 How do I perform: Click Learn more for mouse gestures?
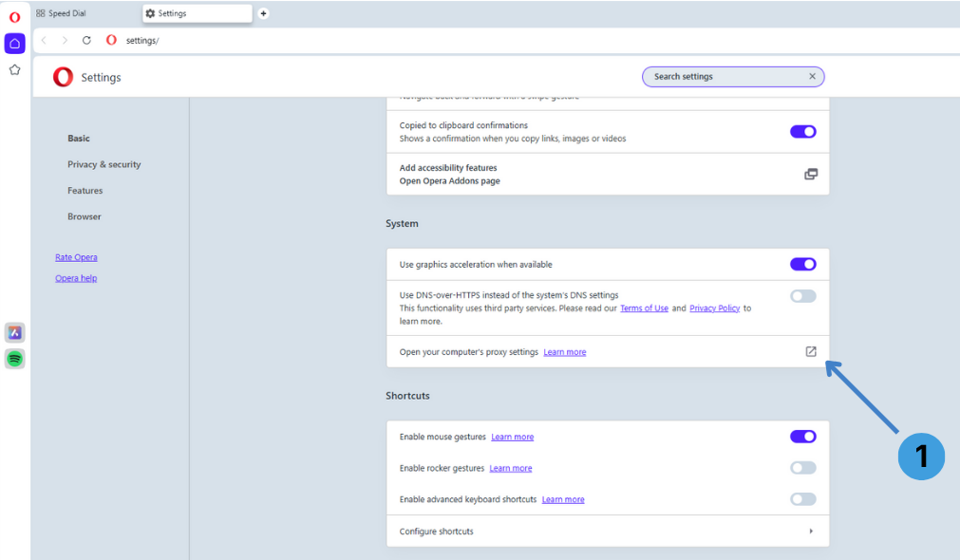[x=513, y=437]
